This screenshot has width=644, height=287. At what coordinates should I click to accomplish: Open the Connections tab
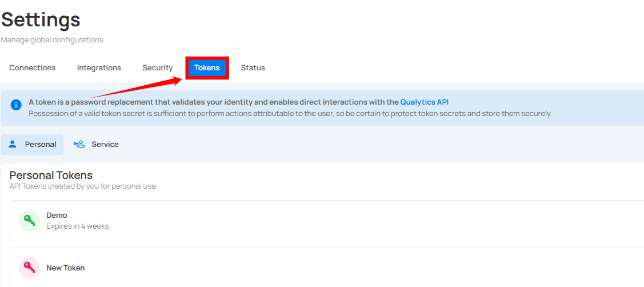click(x=33, y=67)
